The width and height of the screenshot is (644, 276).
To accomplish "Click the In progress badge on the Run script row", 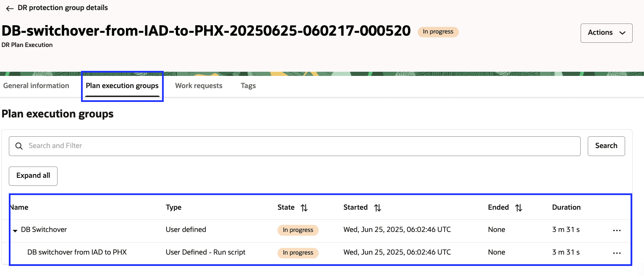I will [x=298, y=253].
